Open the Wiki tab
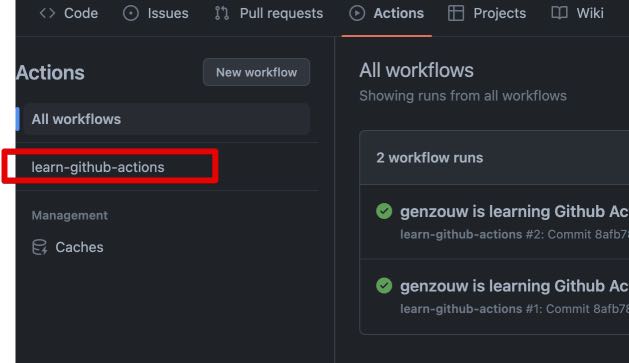 coord(578,13)
